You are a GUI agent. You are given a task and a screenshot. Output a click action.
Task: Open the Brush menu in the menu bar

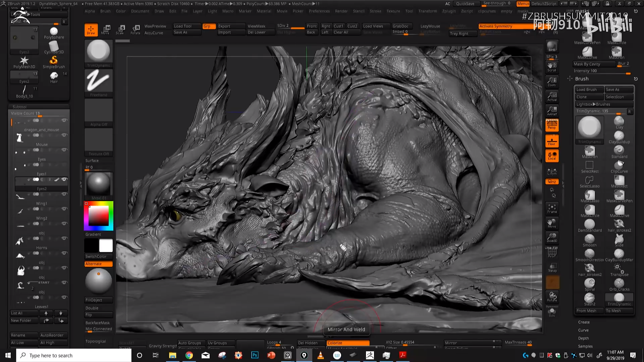pyautogui.click(x=105, y=11)
